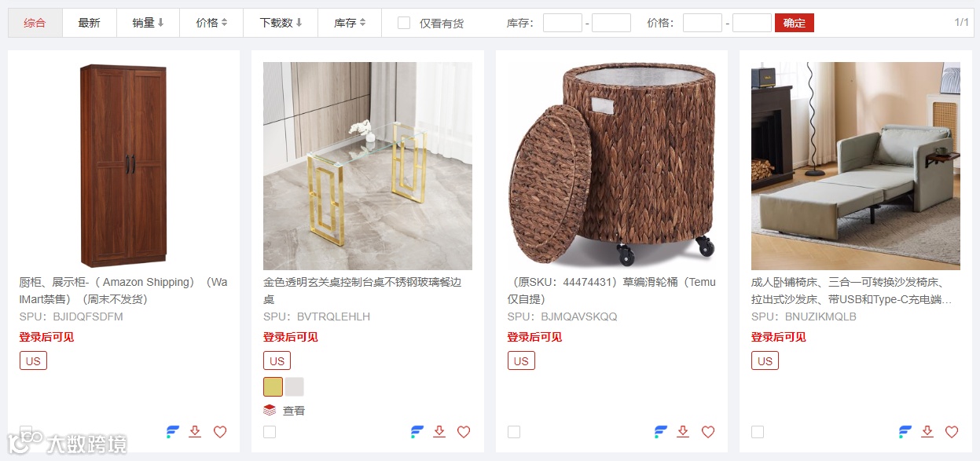The image size is (980, 461).
Task: Click blue F icon on sofa bed card
Action: tap(905, 431)
